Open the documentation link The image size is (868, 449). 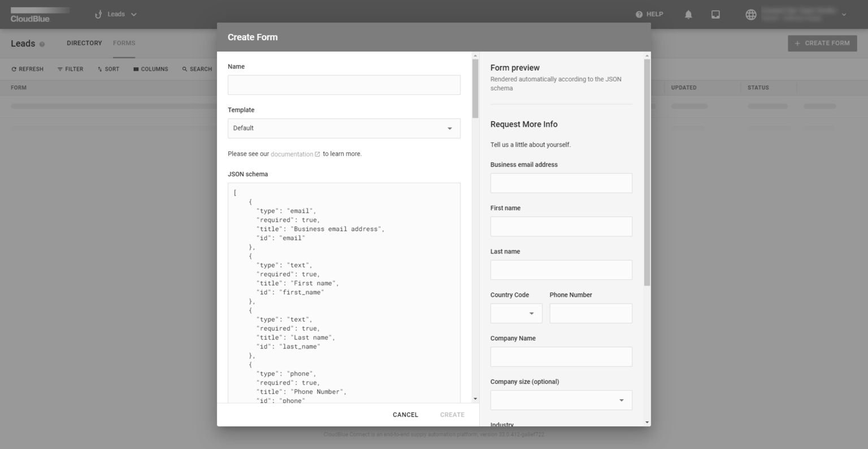(292, 154)
